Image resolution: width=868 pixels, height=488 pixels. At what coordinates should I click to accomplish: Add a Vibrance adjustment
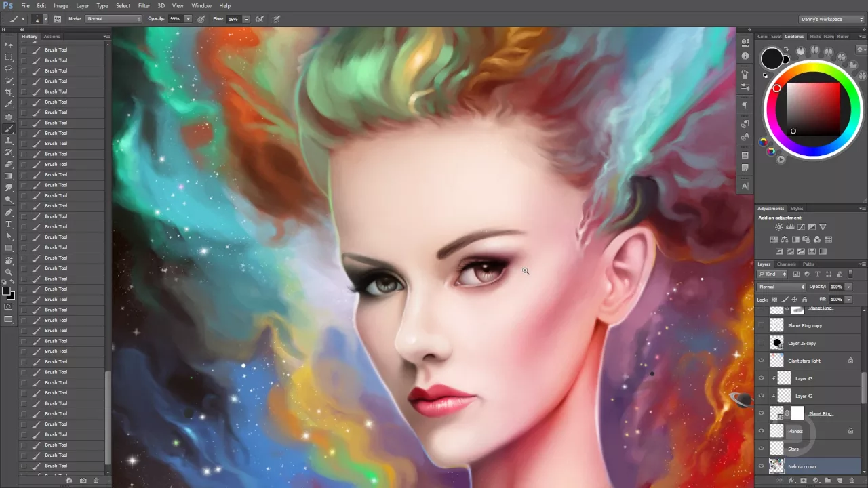(x=823, y=227)
